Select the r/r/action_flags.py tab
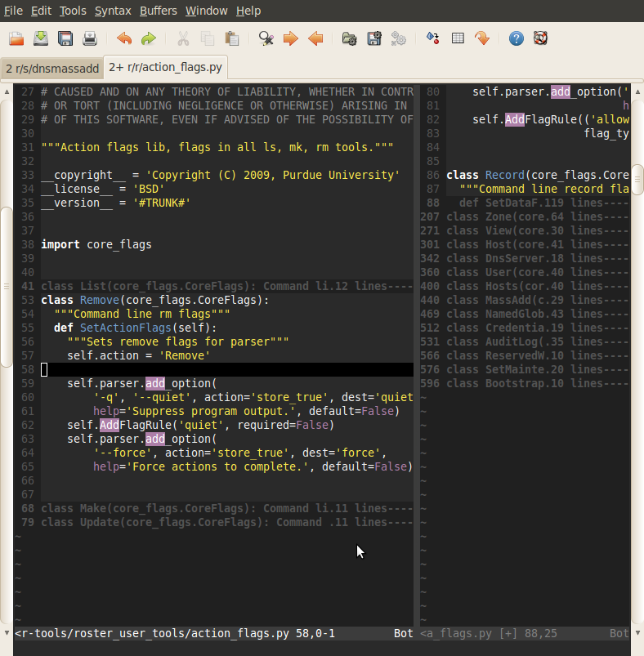This screenshot has height=656, width=644. coord(165,67)
